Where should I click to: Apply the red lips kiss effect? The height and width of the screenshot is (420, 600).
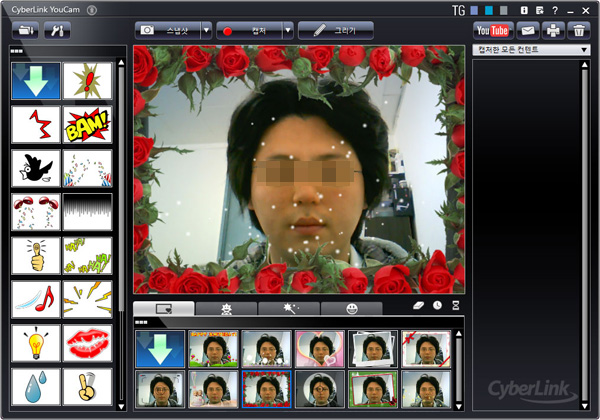pos(88,343)
